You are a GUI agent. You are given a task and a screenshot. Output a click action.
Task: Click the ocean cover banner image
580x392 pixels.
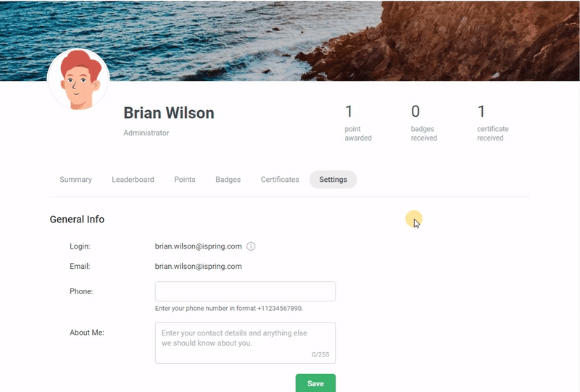click(x=290, y=41)
